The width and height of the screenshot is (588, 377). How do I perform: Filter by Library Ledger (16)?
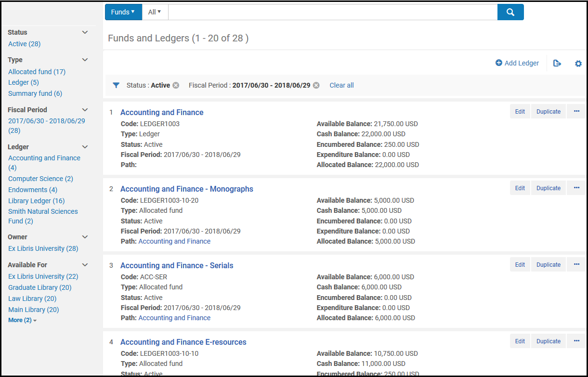[x=36, y=201]
